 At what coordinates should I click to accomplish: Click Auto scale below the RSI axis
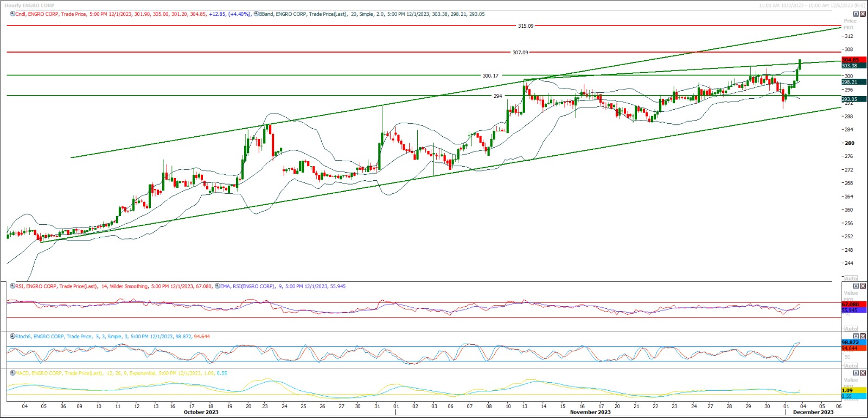851,329
